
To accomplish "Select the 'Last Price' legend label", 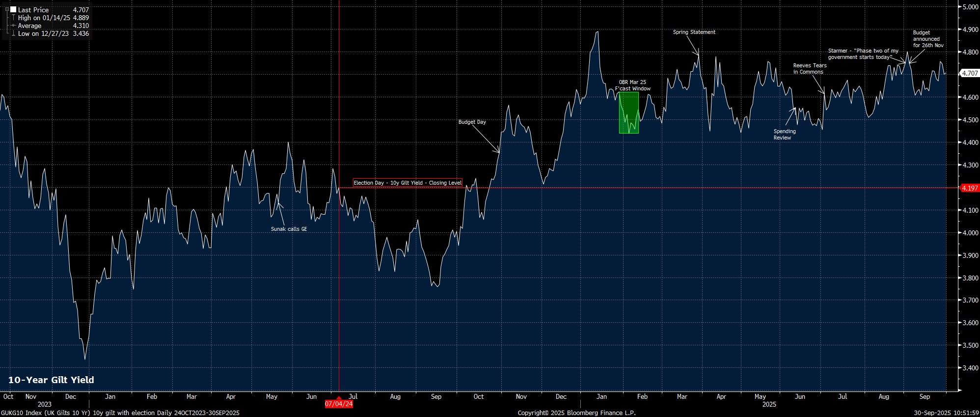I will pyautogui.click(x=33, y=10).
